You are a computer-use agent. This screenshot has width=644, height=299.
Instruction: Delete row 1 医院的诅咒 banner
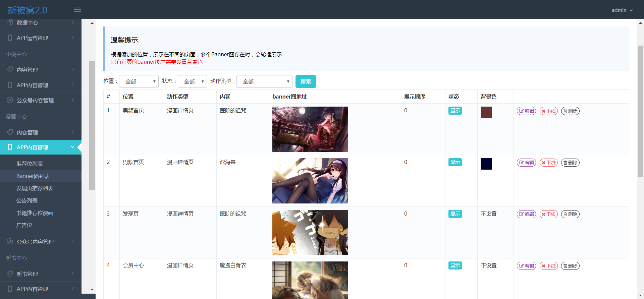pyautogui.click(x=570, y=111)
